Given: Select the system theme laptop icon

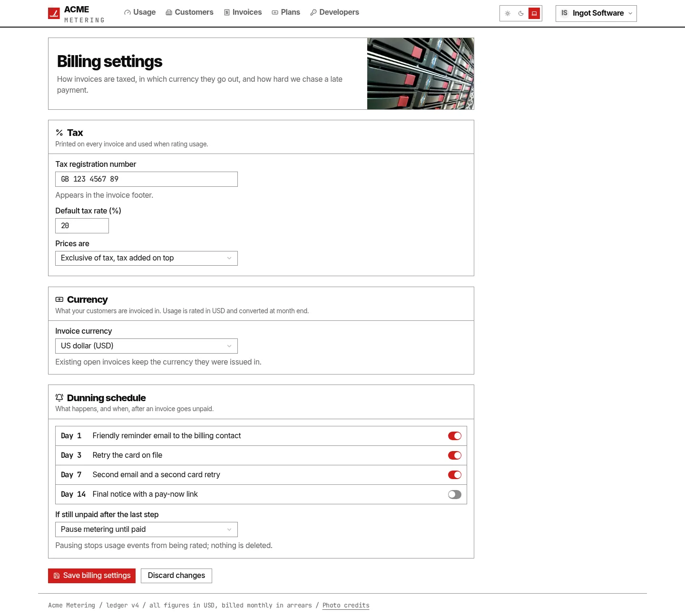Looking at the screenshot, I should 534,13.
